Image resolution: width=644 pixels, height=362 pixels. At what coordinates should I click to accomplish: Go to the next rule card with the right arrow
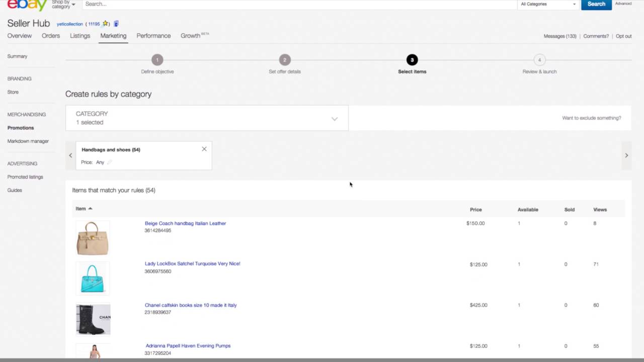(626, 155)
